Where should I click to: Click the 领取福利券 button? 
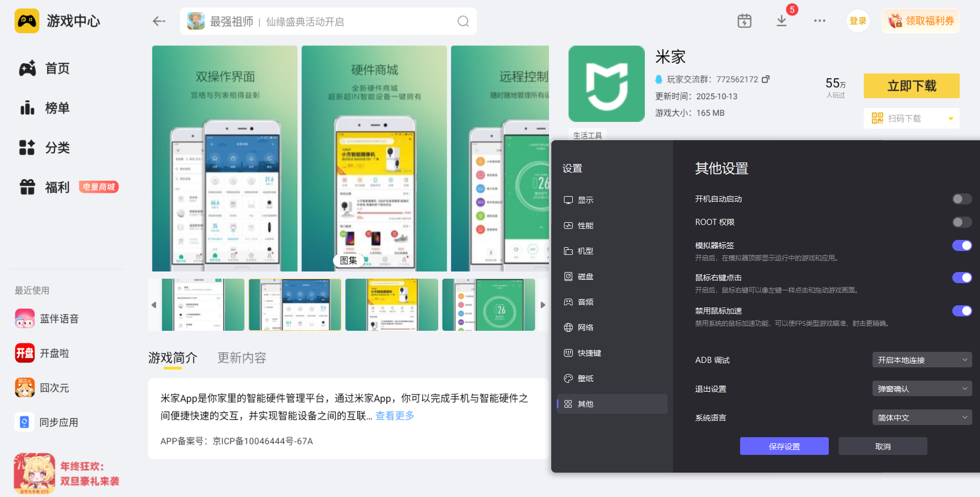click(921, 21)
